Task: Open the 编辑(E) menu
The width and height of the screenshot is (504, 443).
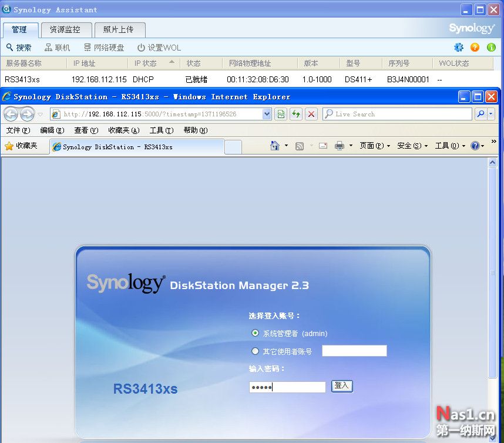Action: pos(52,130)
